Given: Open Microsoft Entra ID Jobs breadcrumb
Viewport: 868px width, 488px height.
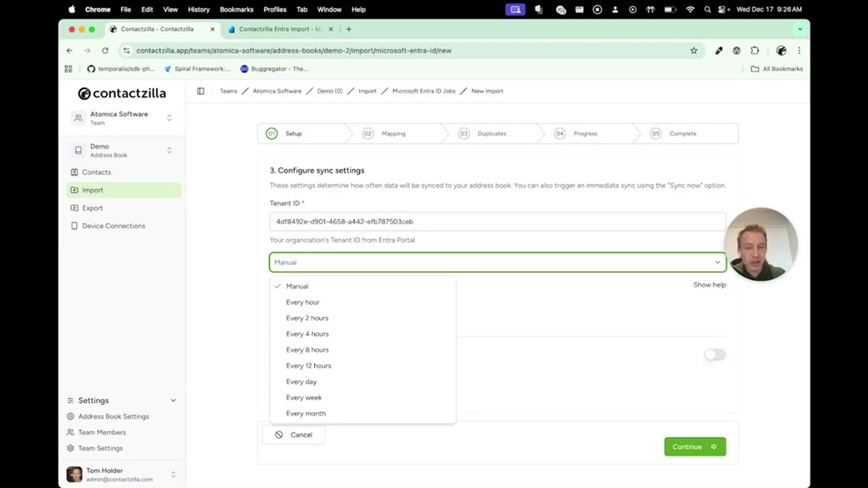Looking at the screenshot, I should click(x=424, y=91).
